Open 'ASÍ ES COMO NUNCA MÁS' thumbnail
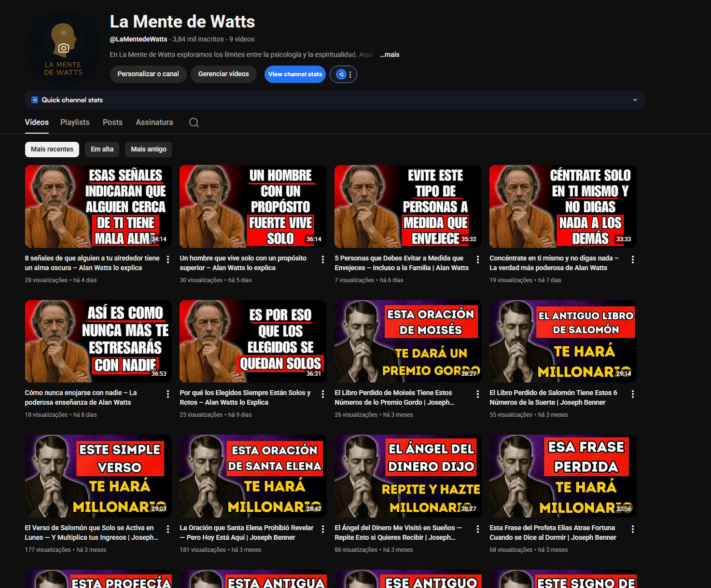This screenshot has height=588, width=711. [x=98, y=341]
